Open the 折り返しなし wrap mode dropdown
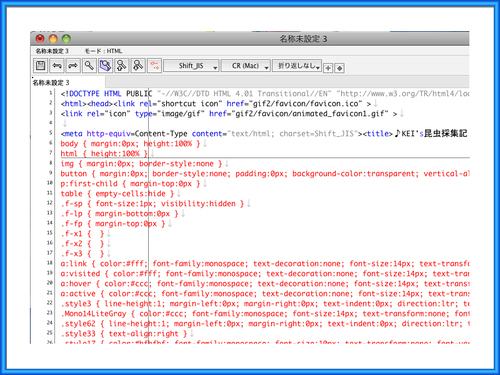The width and height of the screenshot is (500, 375). (x=297, y=66)
